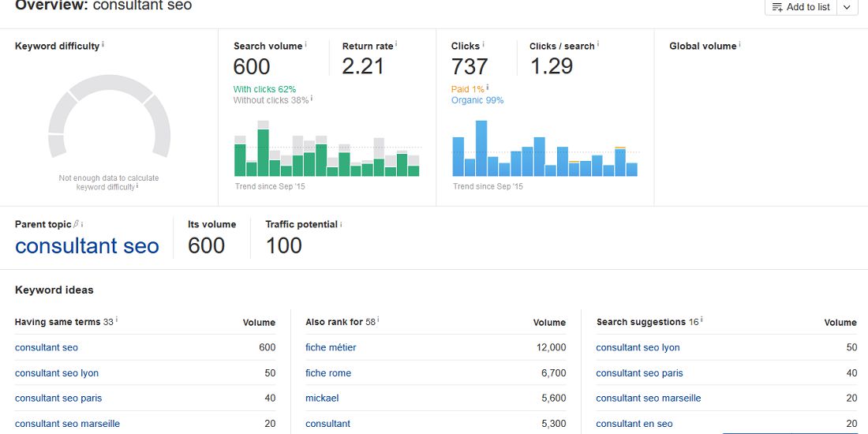Click the search volume value 600
This screenshot has height=434, width=868.
pos(252,66)
